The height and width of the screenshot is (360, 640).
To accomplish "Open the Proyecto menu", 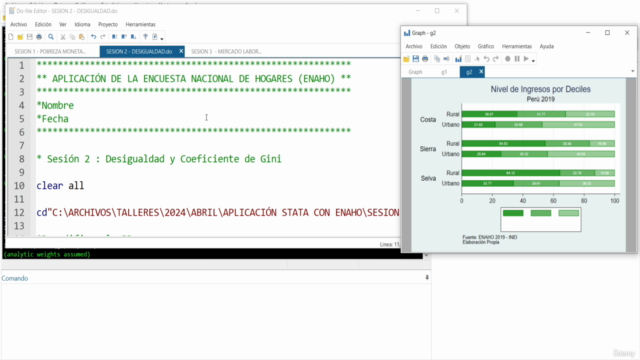I will pos(108,24).
